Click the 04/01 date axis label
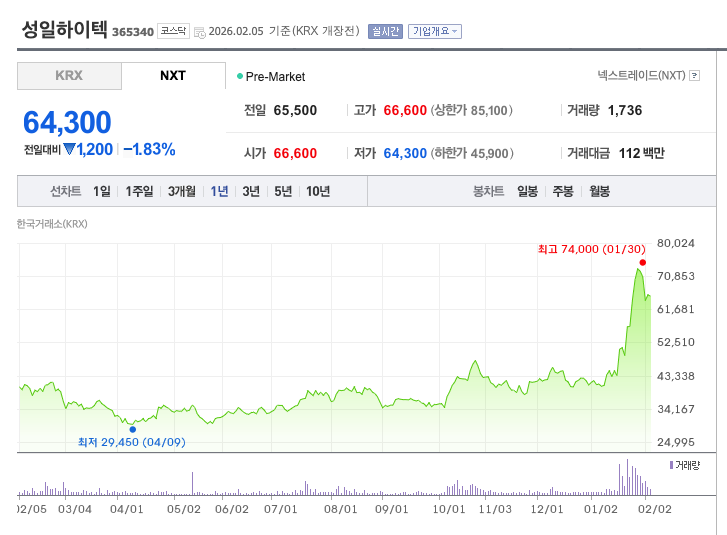Image resolution: width=727 pixels, height=535 pixels. click(127, 509)
